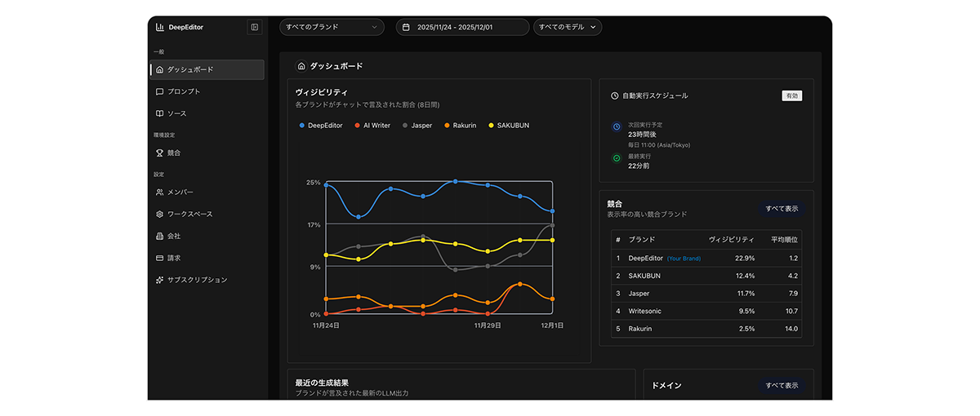Screen dimensions: 980x416
Task: Select the Rakurin row in competitors table
Action: [x=706, y=329]
